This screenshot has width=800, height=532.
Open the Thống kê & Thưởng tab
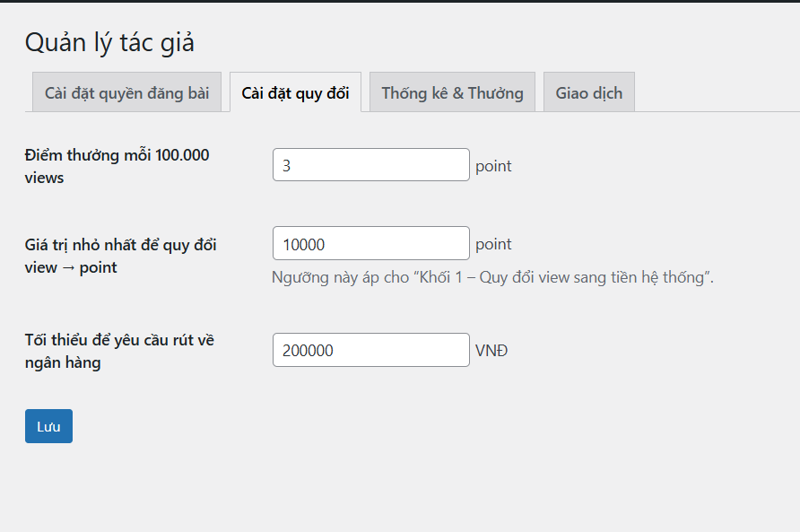[x=452, y=93]
